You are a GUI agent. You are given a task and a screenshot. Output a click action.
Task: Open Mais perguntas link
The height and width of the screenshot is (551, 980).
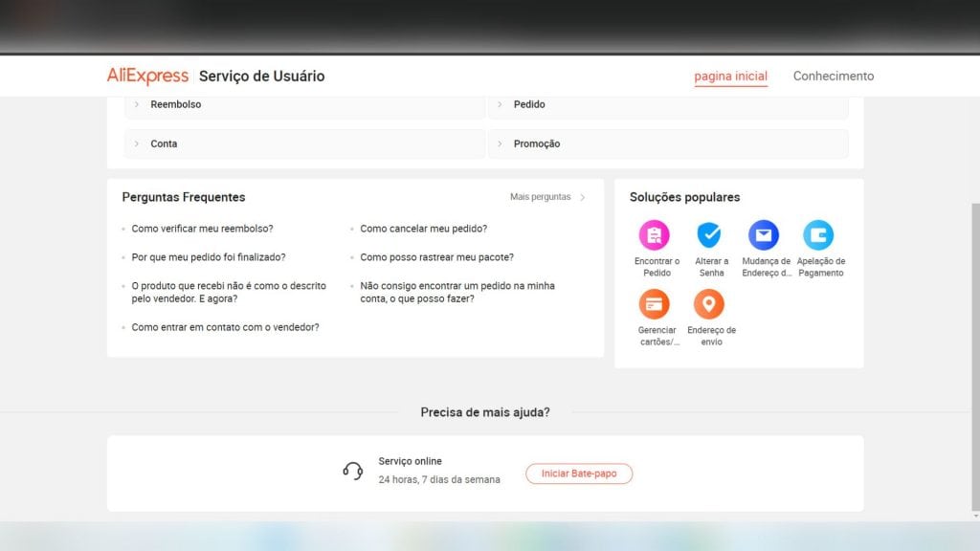pyautogui.click(x=542, y=196)
